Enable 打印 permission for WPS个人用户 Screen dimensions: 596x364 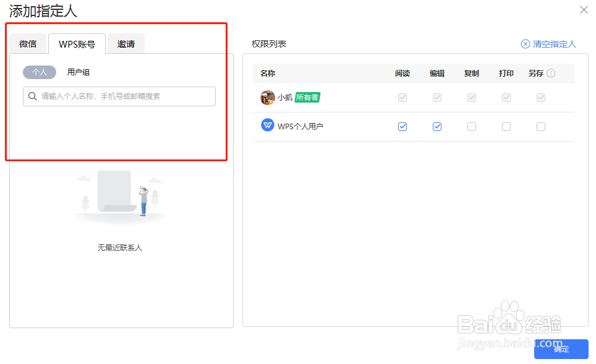click(x=506, y=126)
